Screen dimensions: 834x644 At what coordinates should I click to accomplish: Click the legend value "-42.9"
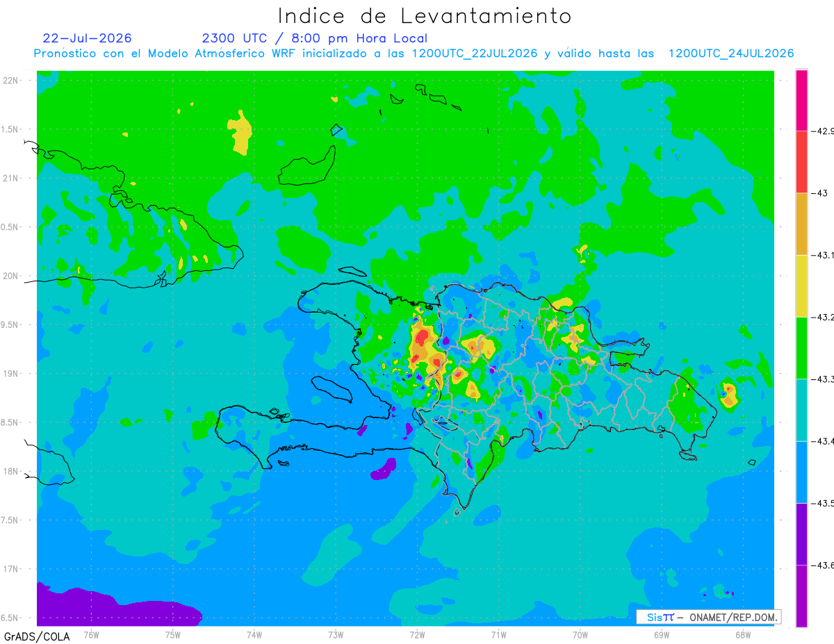823,131
